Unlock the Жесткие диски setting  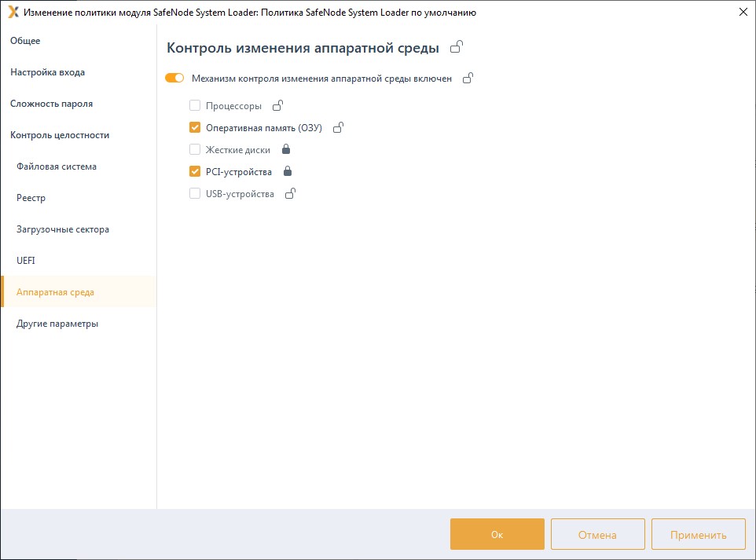click(286, 149)
